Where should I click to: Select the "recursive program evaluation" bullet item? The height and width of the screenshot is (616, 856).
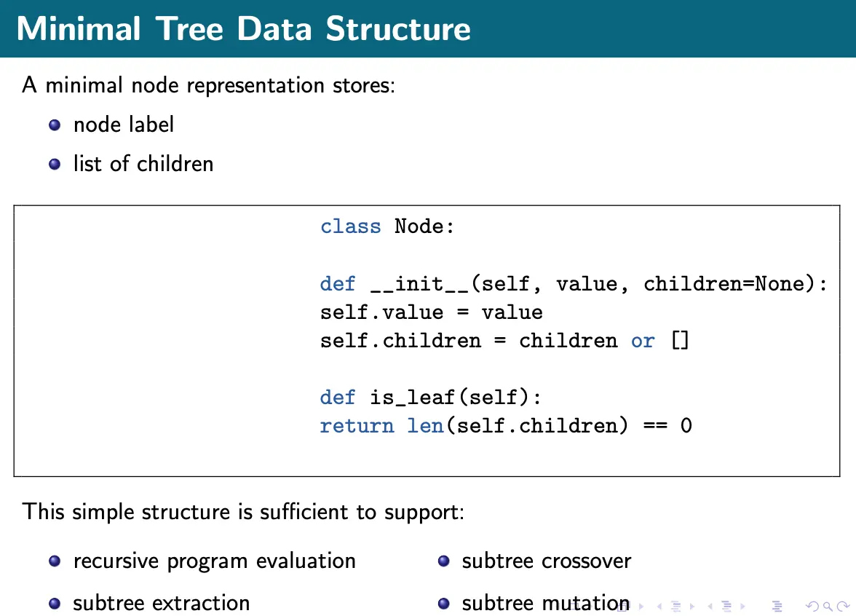(x=215, y=561)
